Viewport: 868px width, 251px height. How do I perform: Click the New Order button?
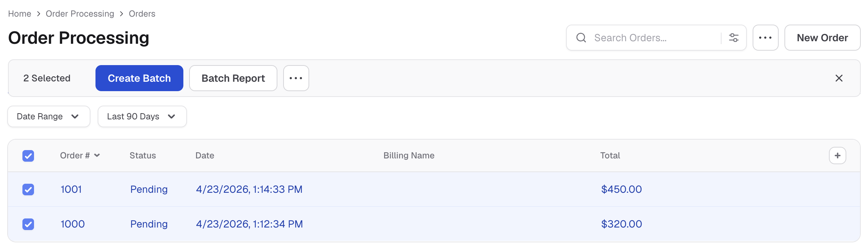pyautogui.click(x=822, y=38)
